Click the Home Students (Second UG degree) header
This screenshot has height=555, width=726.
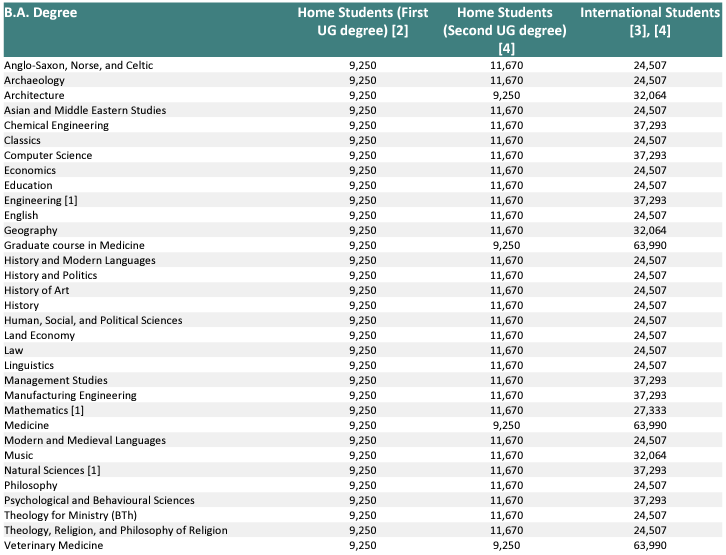pyautogui.click(x=505, y=30)
